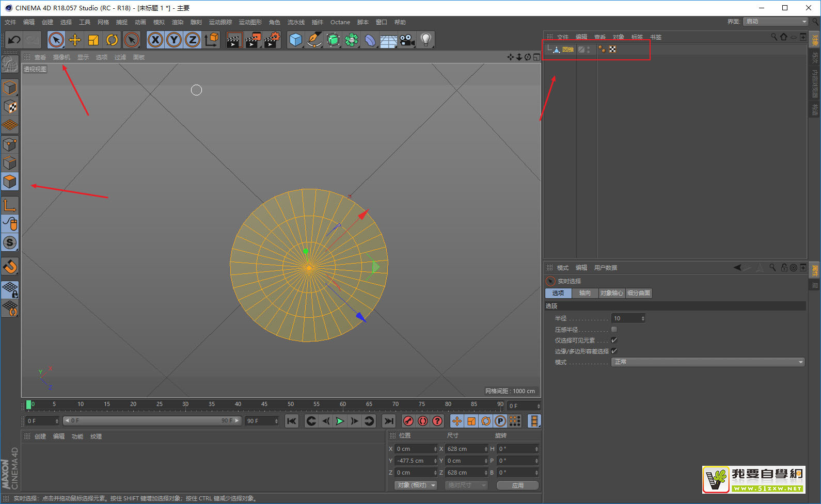This screenshot has width=821, height=504.
Task: Add a Cube primitive object
Action: click(295, 40)
